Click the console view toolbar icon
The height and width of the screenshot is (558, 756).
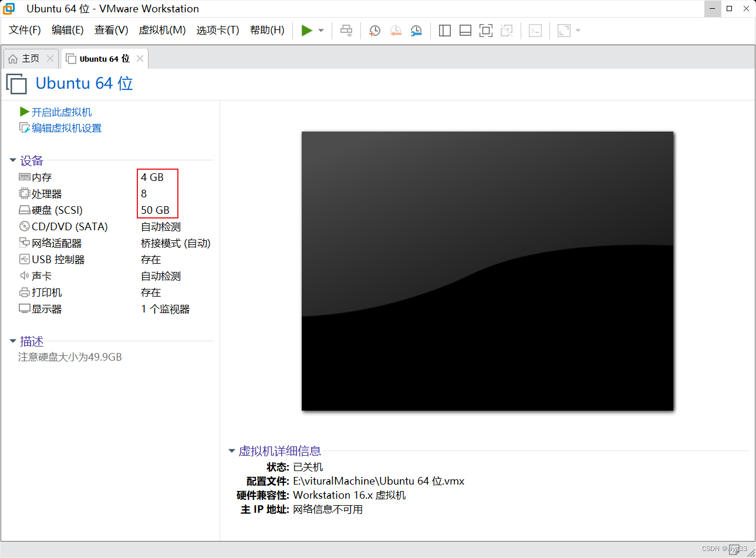pyautogui.click(x=535, y=31)
